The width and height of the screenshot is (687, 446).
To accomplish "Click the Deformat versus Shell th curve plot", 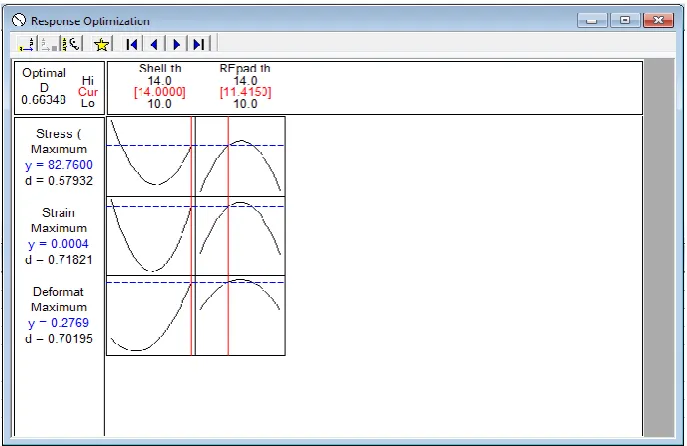I will pos(151,315).
